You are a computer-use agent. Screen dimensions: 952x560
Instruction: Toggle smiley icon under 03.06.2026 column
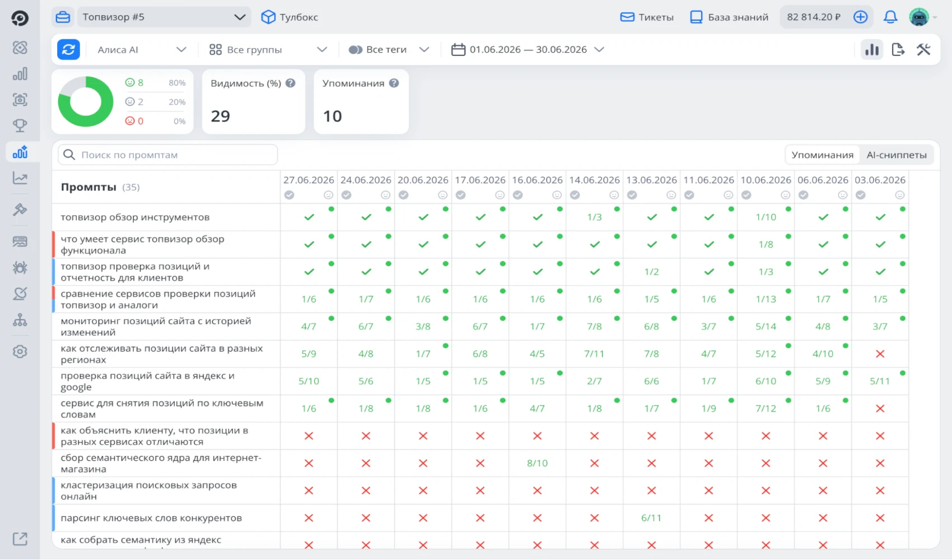coord(899,195)
